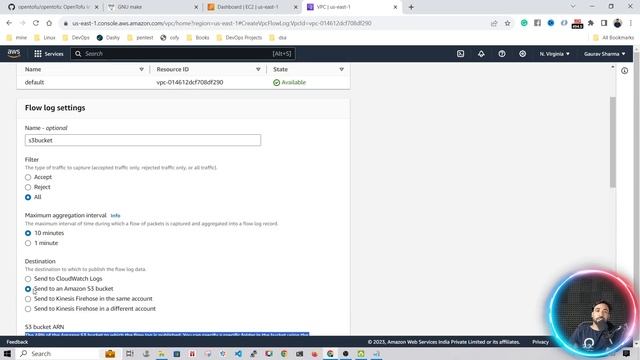The height and width of the screenshot is (360, 640).
Task: Open the Gaurav Sharma account dropdown
Action: 604,54
